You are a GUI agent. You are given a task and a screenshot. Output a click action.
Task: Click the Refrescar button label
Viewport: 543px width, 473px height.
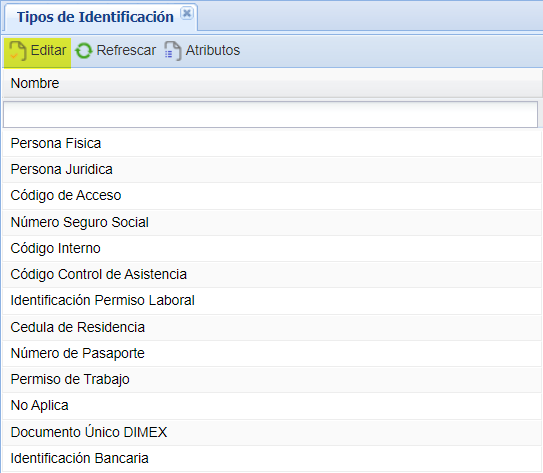point(126,50)
